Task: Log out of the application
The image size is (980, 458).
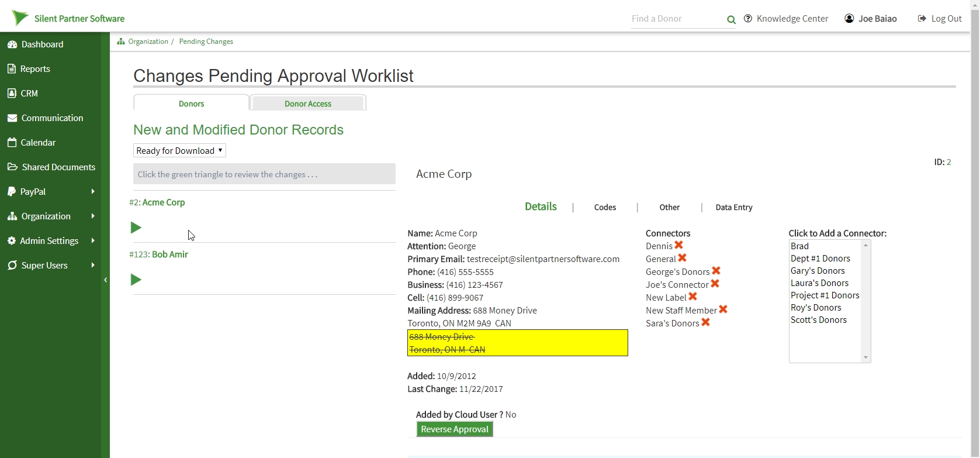Action: (940, 19)
